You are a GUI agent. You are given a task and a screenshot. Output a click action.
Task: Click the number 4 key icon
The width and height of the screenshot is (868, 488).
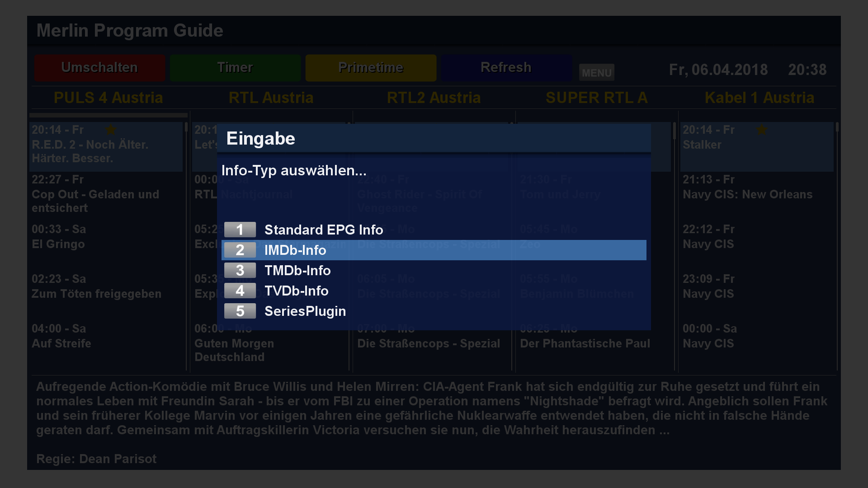240,291
